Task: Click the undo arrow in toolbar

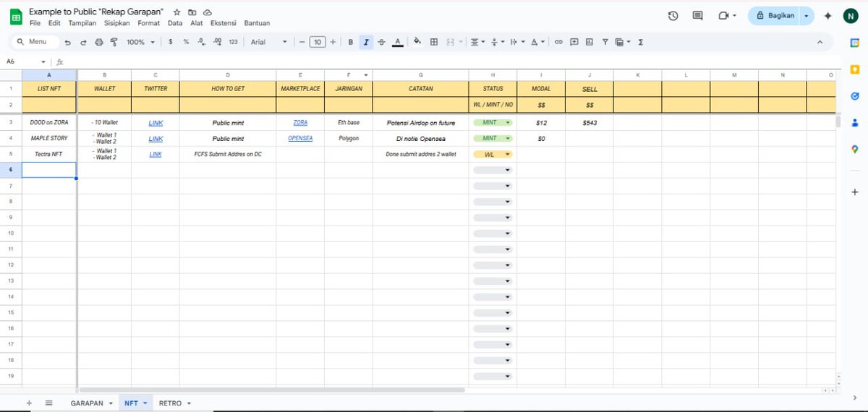Action: click(x=68, y=43)
